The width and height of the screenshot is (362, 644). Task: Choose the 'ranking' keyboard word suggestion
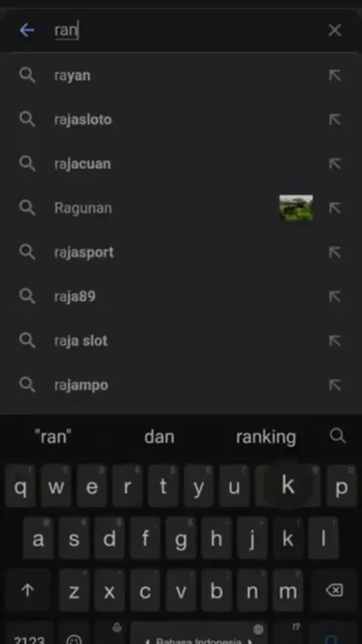click(x=265, y=437)
